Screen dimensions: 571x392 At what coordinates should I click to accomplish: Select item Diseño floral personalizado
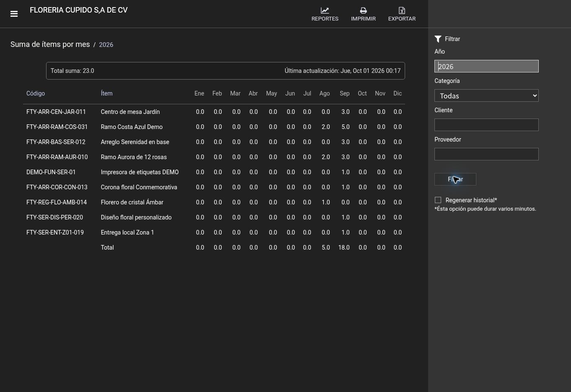pyautogui.click(x=136, y=217)
